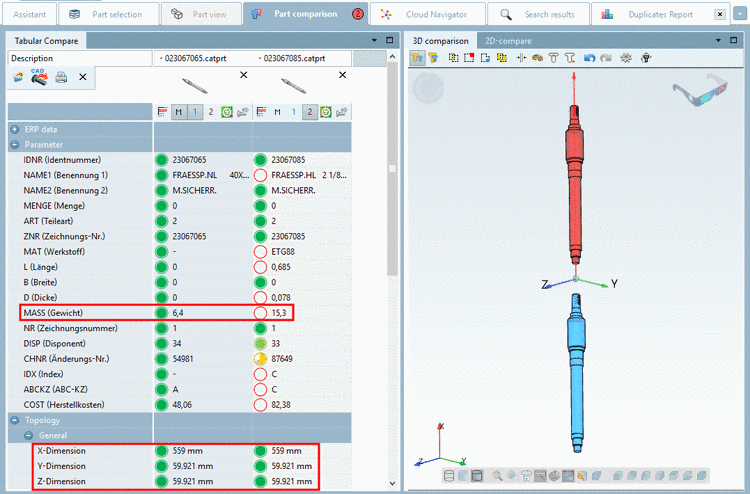Click the first T-shaped part alignment icon
The height and width of the screenshot is (494, 750).
[x=553, y=58]
